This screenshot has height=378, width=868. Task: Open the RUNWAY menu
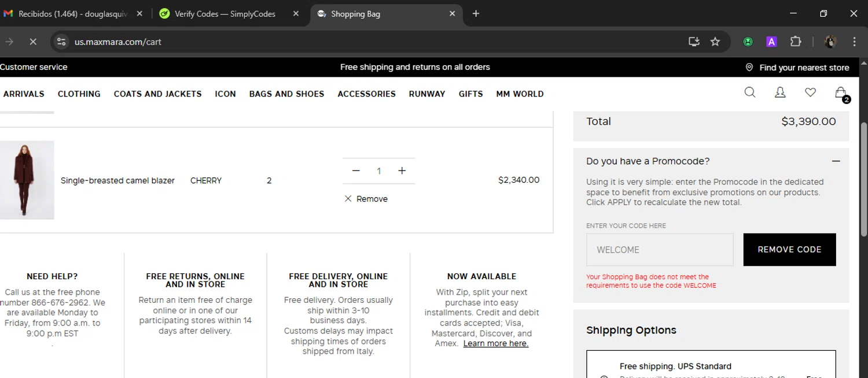tap(427, 94)
